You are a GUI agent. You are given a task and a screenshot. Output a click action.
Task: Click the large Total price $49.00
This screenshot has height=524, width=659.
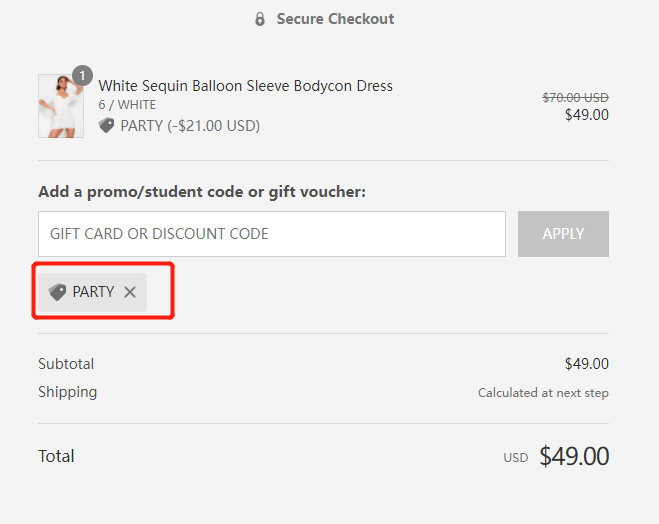click(x=574, y=456)
